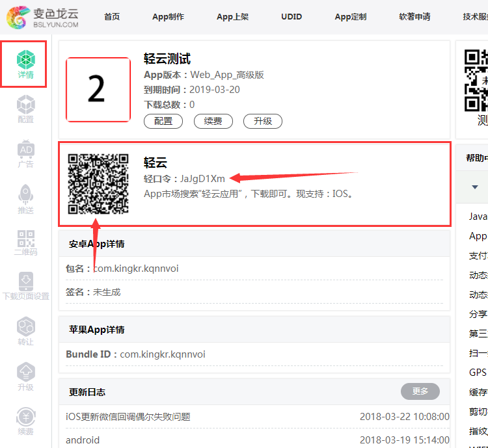Click the date 2018-03-19 15:14:00
488x448 pixels.
tap(404, 440)
